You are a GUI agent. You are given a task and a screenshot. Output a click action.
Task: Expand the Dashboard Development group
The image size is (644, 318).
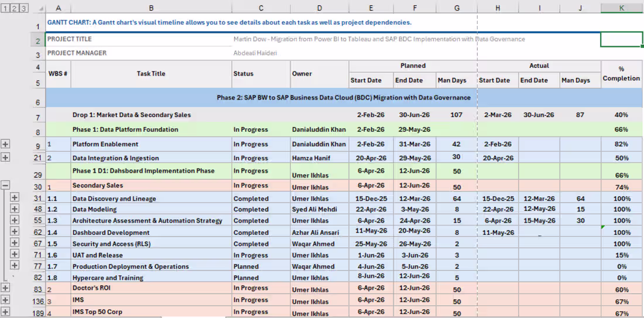pos(15,231)
